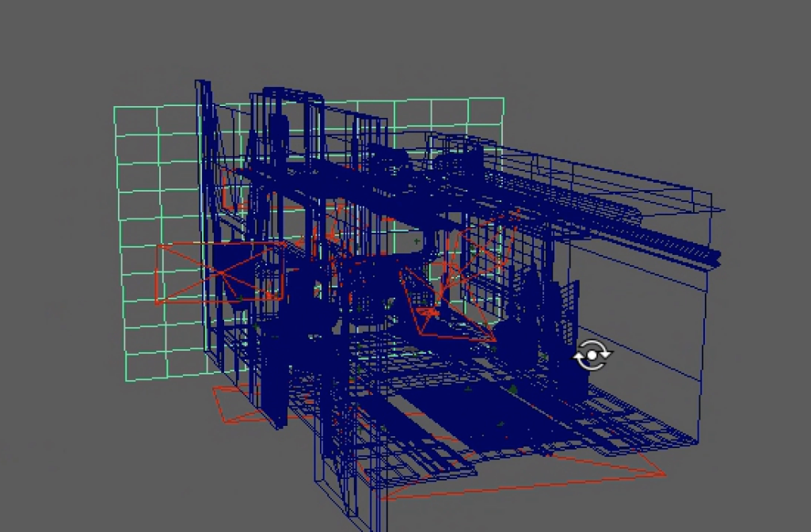Click the far right tip of the rail
Viewport: 811px width, 532px height.
tap(718, 256)
